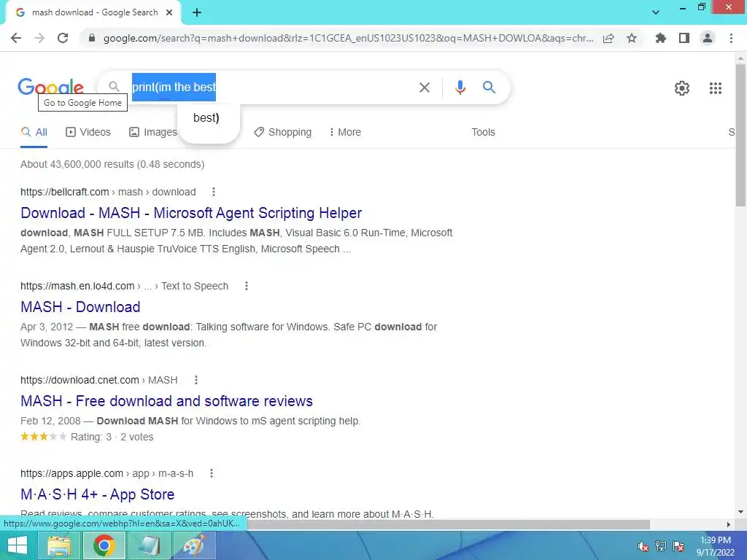Viewport: 747px width, 560px height.
Task: Open the Google apps grid
Action: [716, 88]
